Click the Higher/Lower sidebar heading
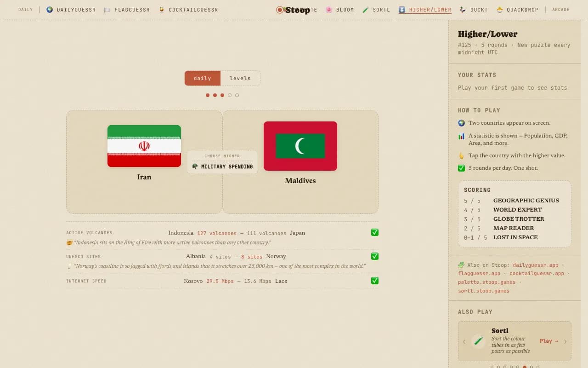This screenshot has height=368, width=588. click(487, 34)
